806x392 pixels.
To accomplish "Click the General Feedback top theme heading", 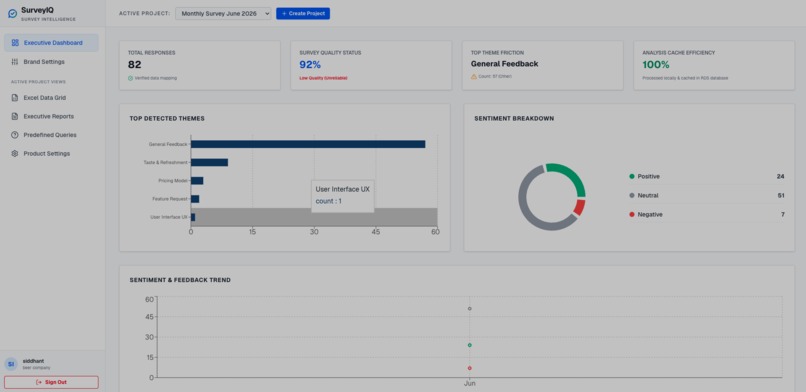I will click(x=504, y=64).
